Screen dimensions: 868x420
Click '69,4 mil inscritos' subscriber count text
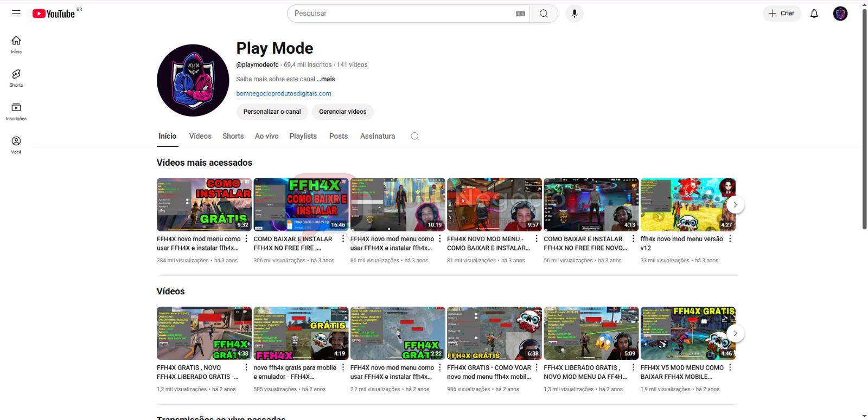[308, 64]
